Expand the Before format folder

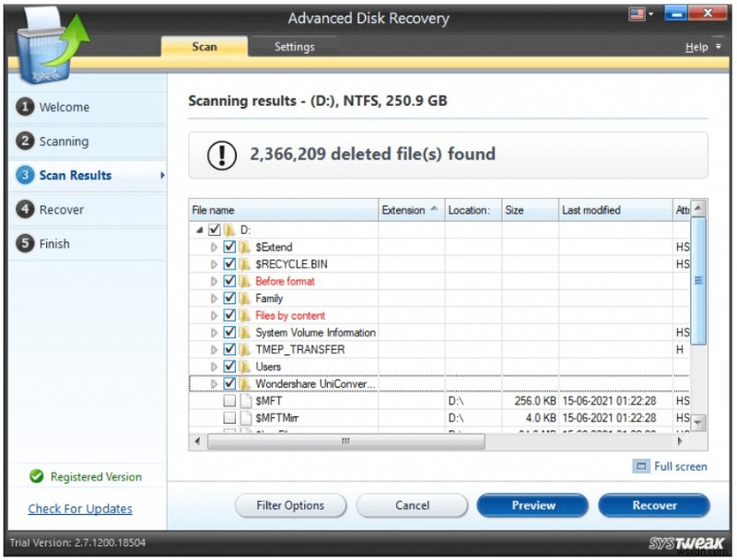tap(214, 282)
